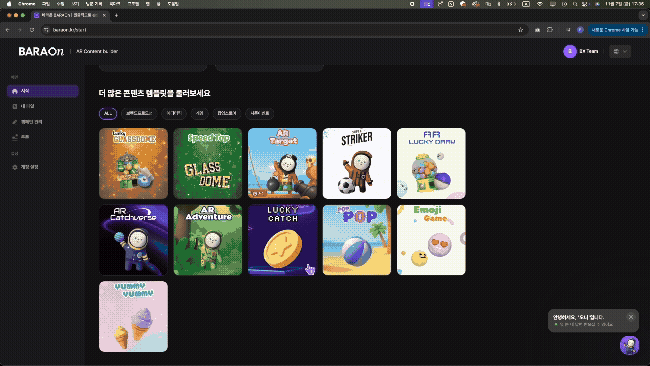Click the Chrome update available button
The image size is (650, 366).
click(x=617, y=30)
